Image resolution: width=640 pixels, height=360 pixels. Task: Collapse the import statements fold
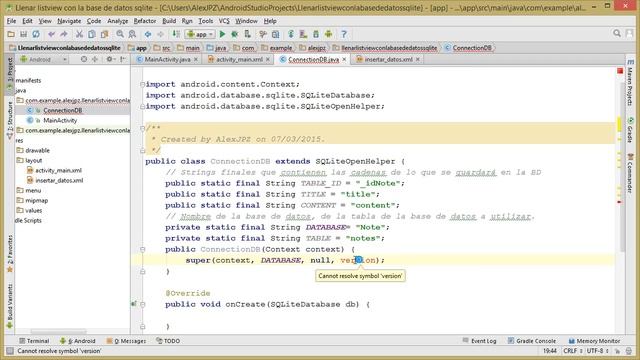[142, 84]
